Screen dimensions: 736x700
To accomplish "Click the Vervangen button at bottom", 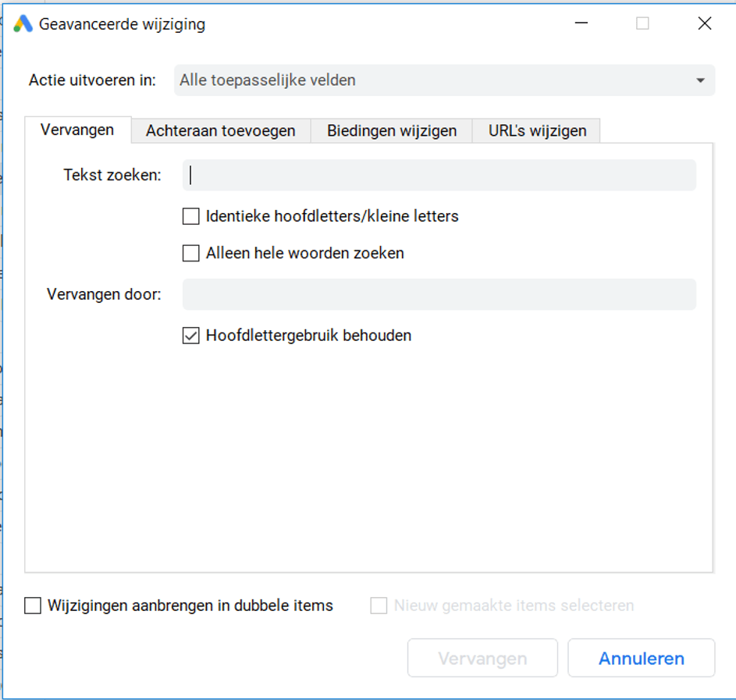I will [x=482, y=658].
